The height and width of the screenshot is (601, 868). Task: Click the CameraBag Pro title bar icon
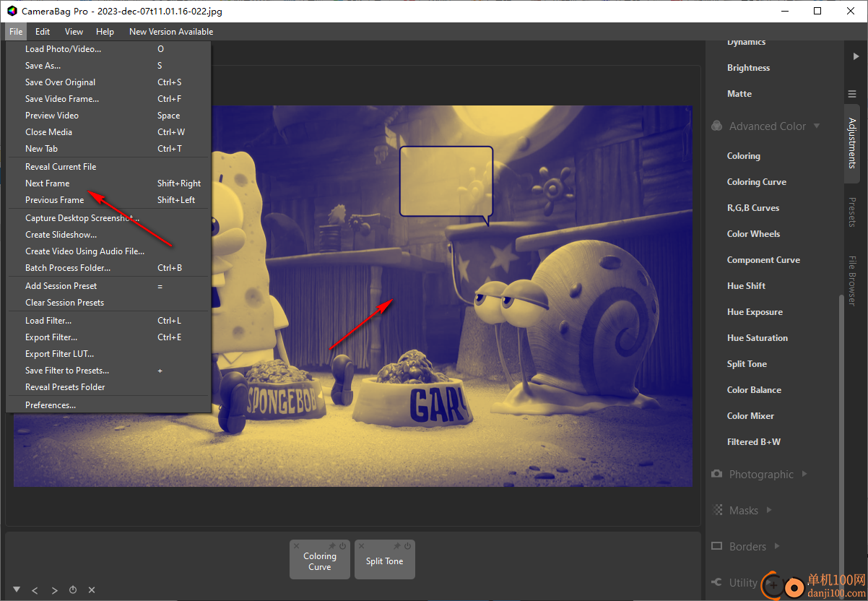point(12,11)
